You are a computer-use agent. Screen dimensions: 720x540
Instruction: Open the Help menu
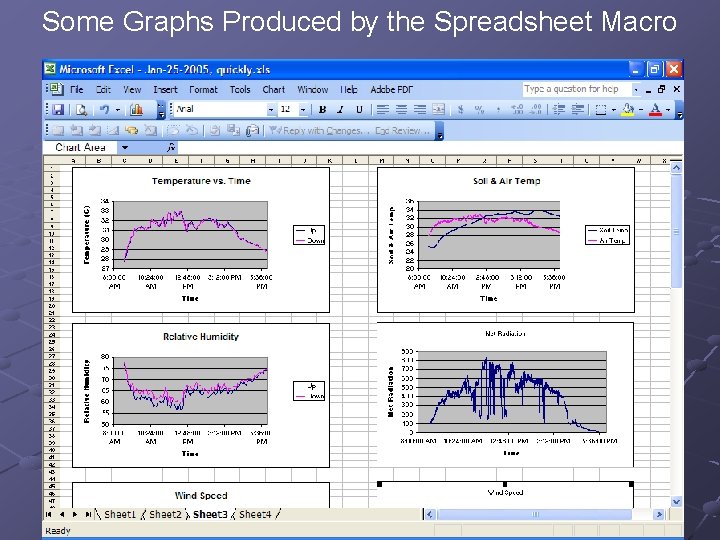coord(349,90)
